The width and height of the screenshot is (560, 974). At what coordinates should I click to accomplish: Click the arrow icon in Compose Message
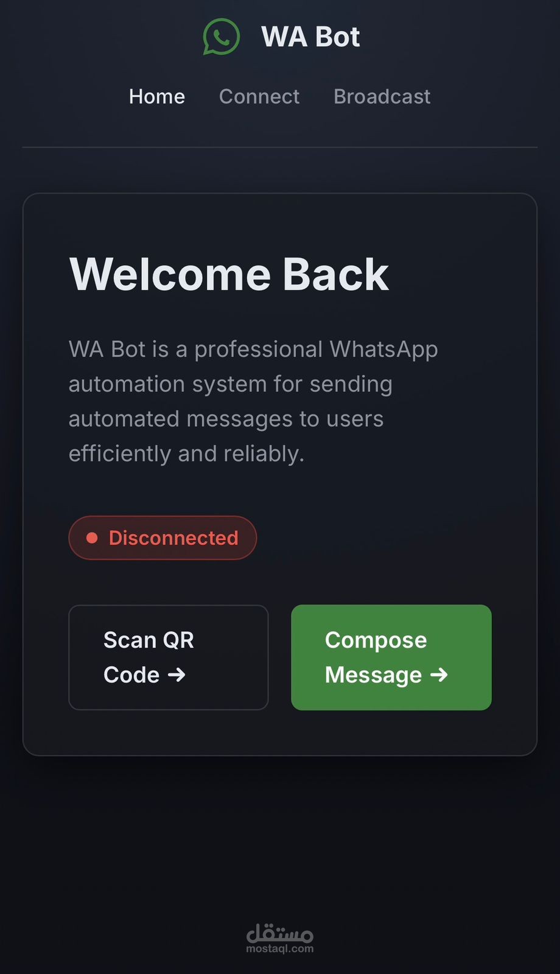tap(439, 674)
